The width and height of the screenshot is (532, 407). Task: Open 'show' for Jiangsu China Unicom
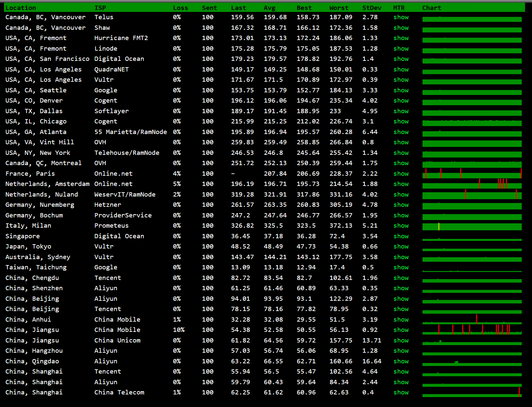click(x=401, y=340)
